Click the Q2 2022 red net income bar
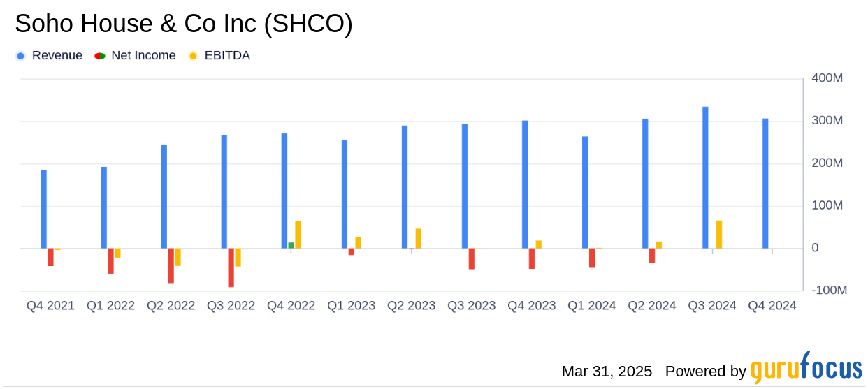The width and height of the screenshot is (868, 389). point(171,265)
